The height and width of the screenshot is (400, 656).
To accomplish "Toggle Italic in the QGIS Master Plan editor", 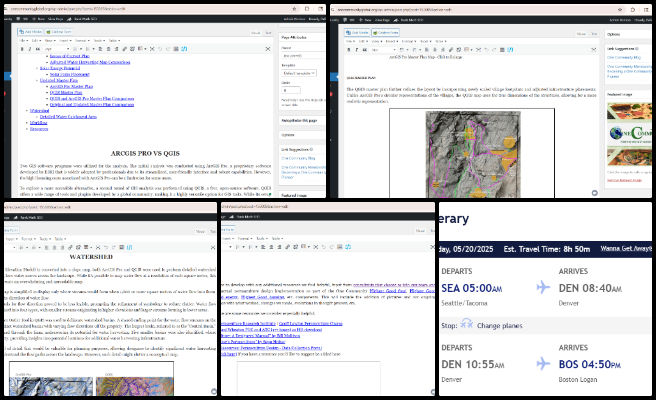I will click(x=356, y=50).
